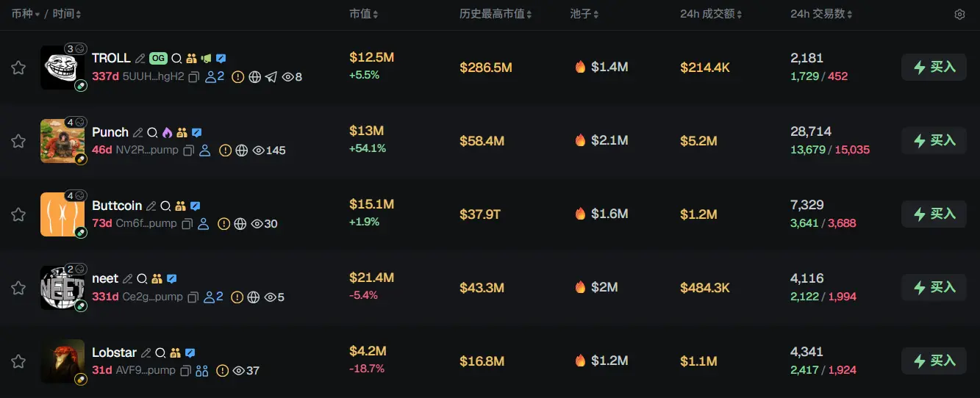Star TROLL as a favorite
Viewport: 980px width, 398px height.
click(18, 68)
